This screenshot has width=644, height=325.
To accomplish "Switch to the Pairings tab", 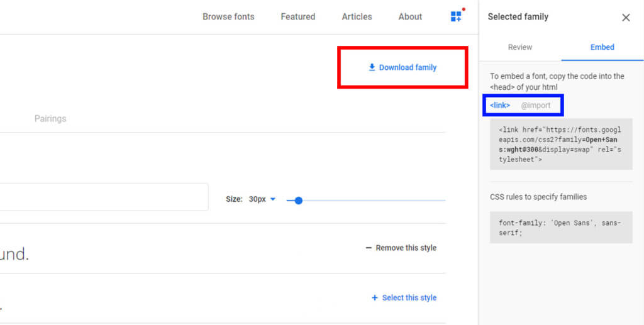I will point(50,118).
